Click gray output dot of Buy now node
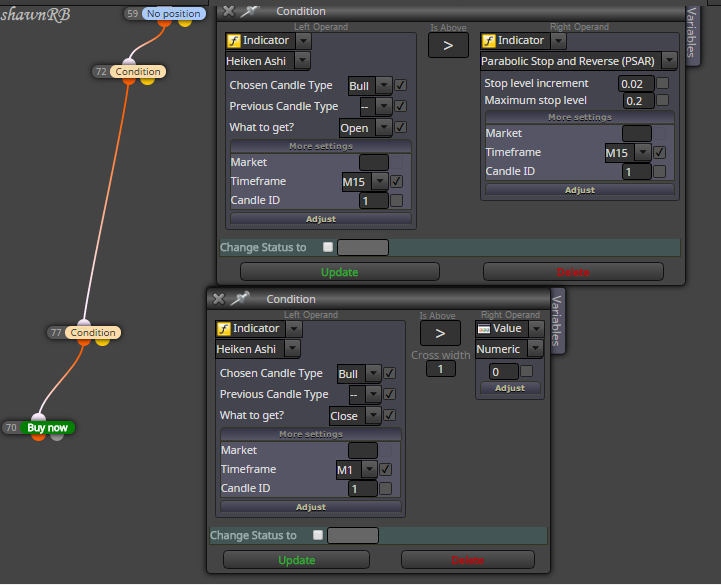This screenshot has width=721, height=585. [57, 436]
